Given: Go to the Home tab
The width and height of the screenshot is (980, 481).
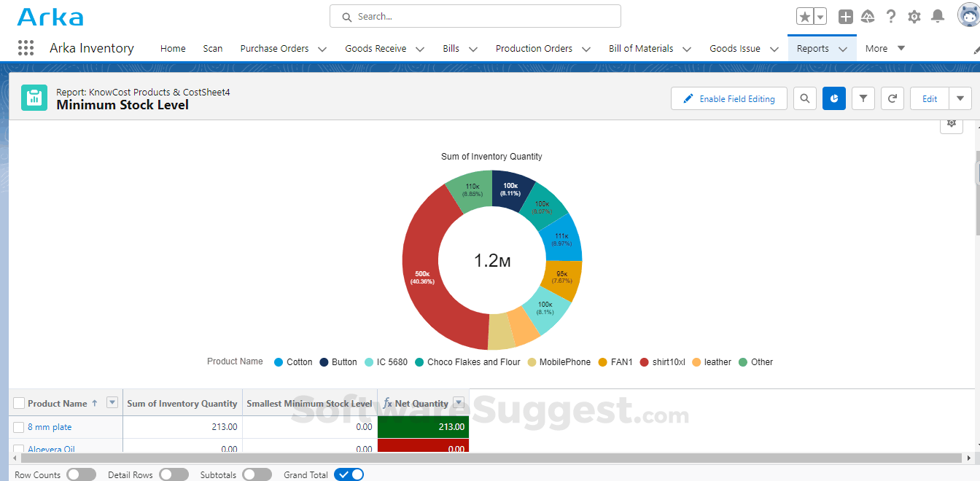Looking at the screenshot, I should point(173,49).
